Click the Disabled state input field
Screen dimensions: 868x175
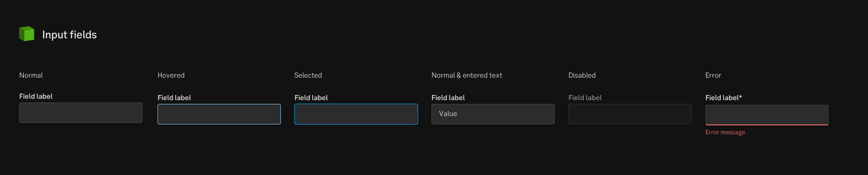pyautogui.click(x=630, y=114)
